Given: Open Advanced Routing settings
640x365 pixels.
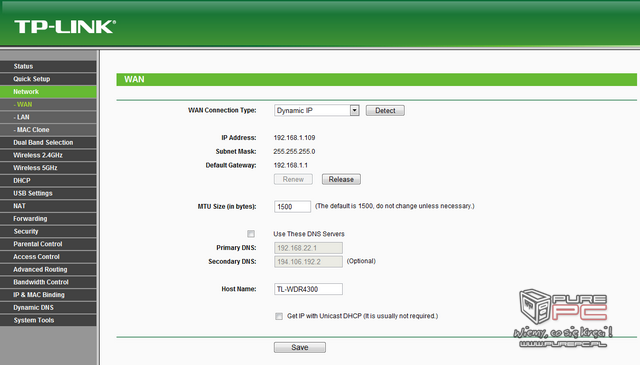Looking at the screenshot, I should click(48, 269).
